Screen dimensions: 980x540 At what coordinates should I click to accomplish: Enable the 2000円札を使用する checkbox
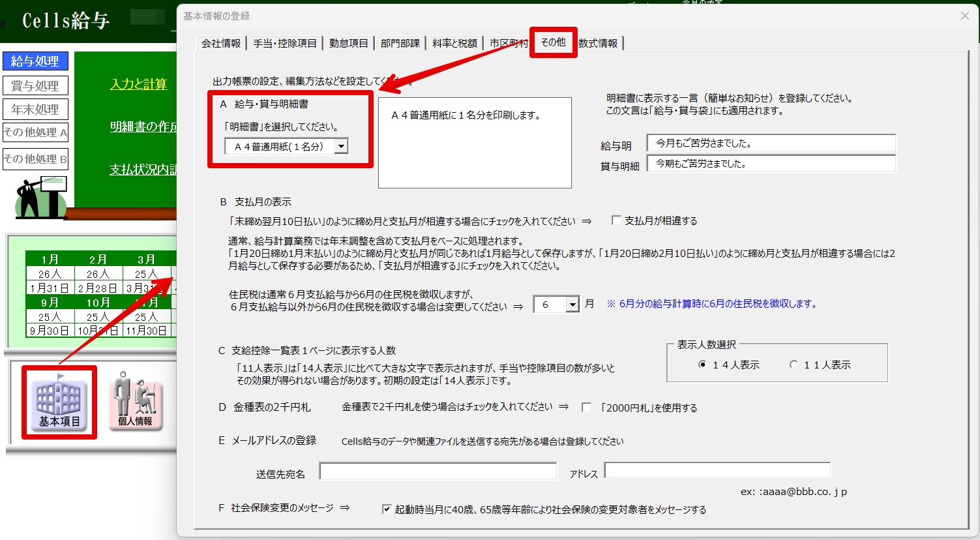click(x=586, y=408)
